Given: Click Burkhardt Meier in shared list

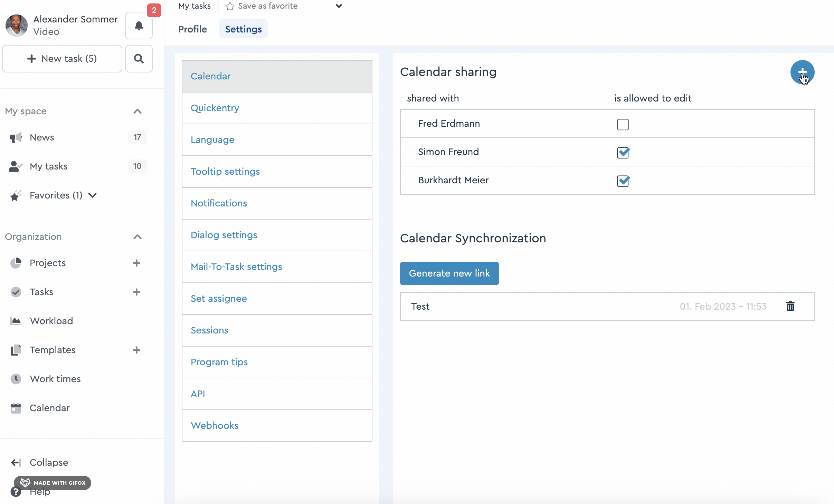Looking at the screenshot, I should [x=453, y=180].
